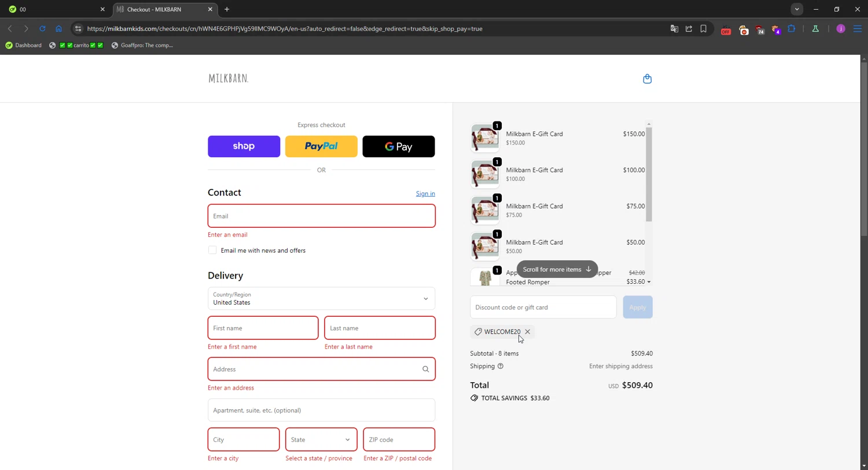Viewport: 868px width, 470px height.
Task: Click the Apply discount button
Action: pos(637,307)
